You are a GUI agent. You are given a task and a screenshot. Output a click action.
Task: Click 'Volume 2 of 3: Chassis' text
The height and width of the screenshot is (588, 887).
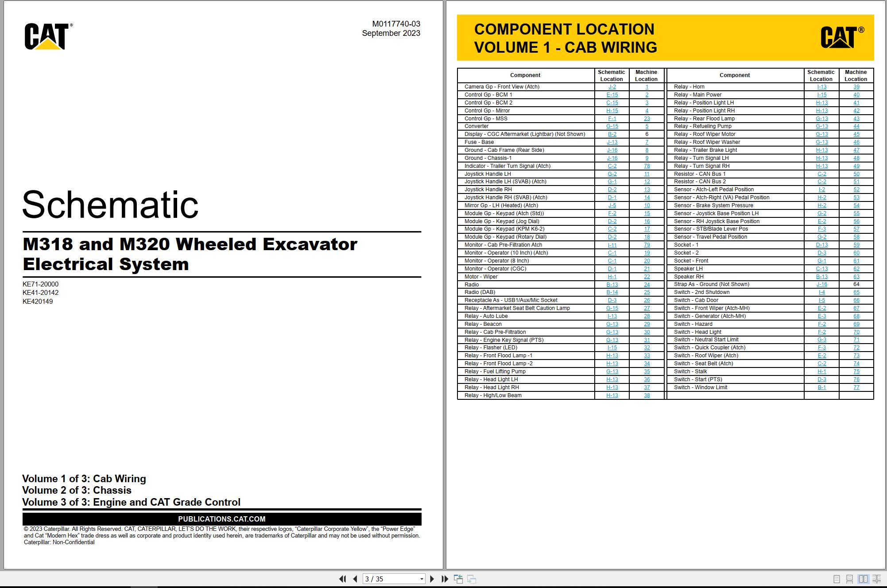click(77, 490)
